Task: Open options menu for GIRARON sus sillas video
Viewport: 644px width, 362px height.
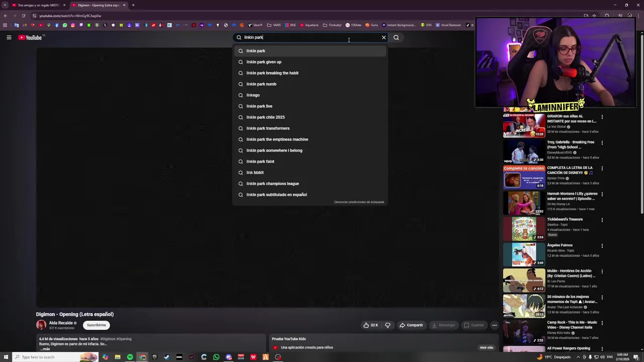Action: coord(602,117)
